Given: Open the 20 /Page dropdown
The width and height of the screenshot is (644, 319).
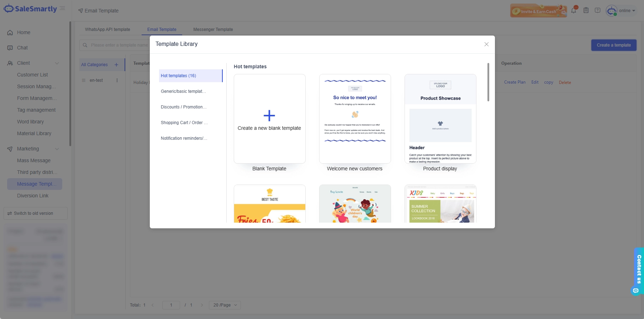Looking at the screenshot, I should [x=225, y=305].
